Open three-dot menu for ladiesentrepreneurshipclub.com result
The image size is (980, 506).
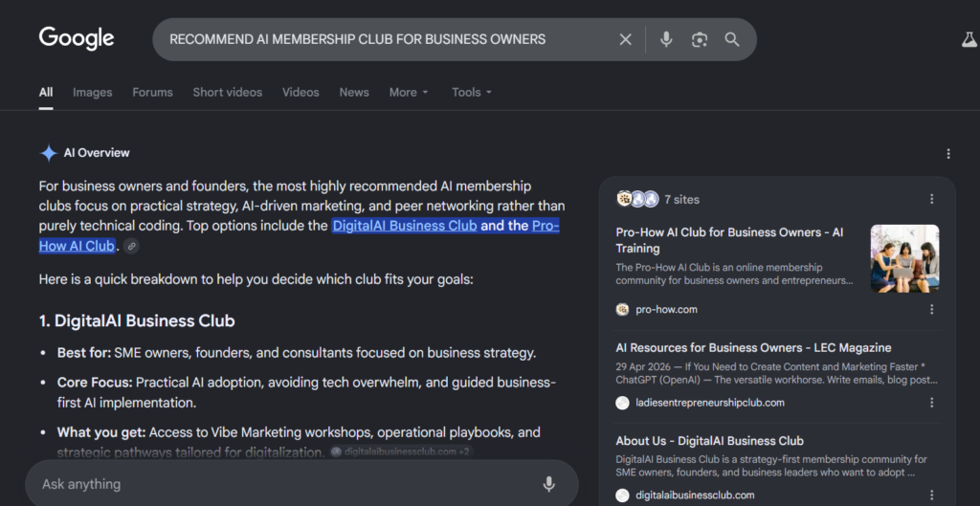point(932,403)
